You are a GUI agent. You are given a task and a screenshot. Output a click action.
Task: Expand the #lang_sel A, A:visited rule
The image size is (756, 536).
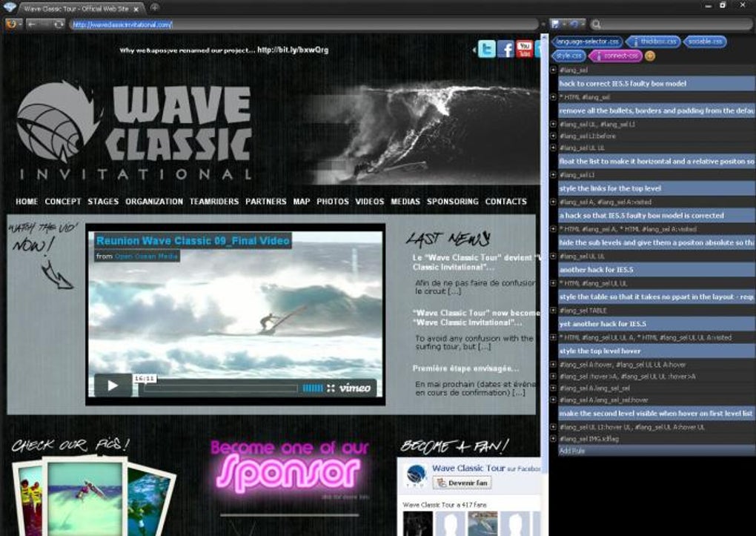[x=554, y=202]
